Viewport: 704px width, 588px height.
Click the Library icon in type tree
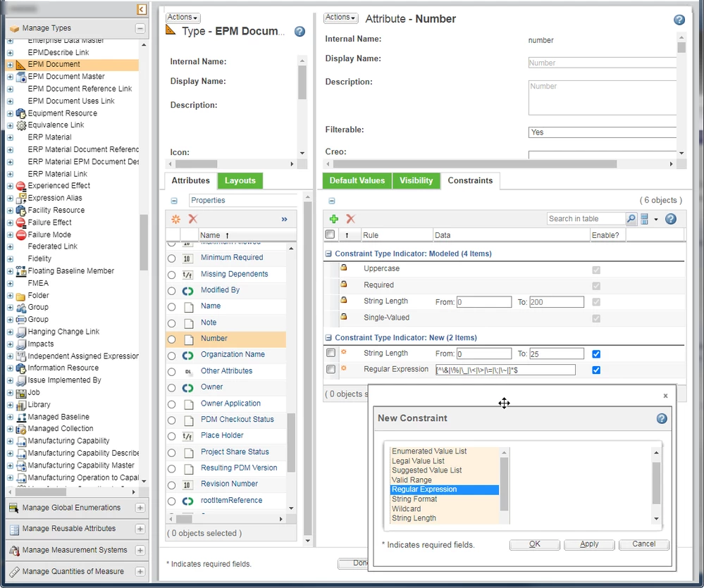(x=21, y=405)
